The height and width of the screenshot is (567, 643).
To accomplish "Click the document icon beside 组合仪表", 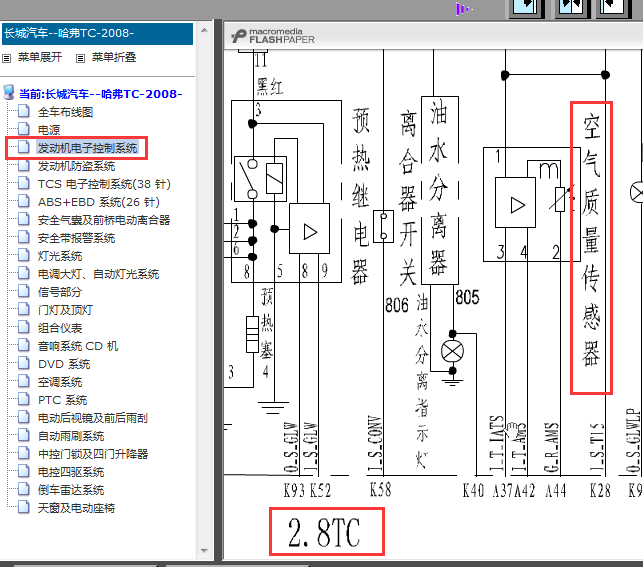I will 24,328.
